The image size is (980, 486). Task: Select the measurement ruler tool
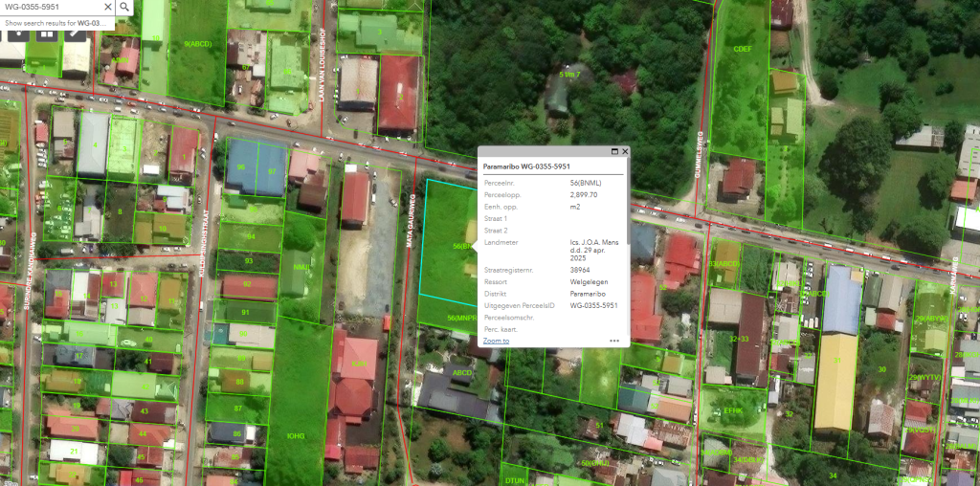coord(75,34)
